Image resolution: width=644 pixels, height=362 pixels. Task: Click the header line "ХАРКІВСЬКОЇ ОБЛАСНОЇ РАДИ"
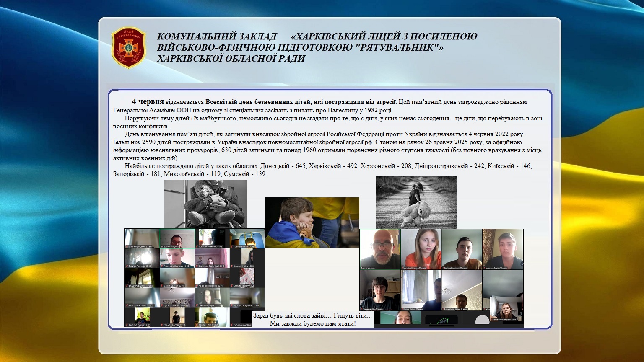231,58
